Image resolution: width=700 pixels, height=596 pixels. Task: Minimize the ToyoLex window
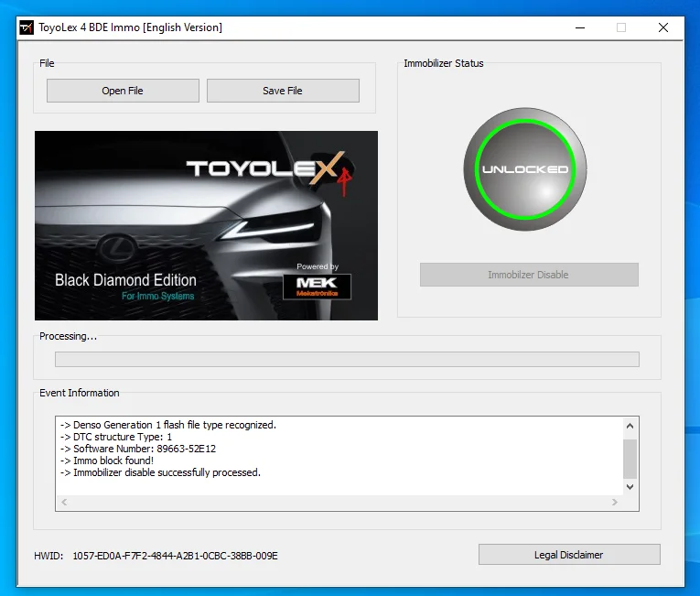580,27
